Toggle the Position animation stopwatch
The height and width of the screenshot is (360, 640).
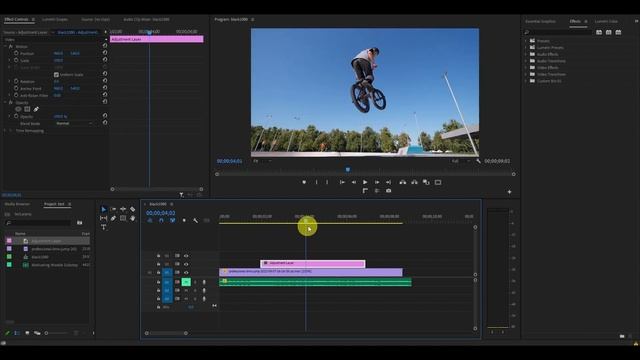pos(16,53)
